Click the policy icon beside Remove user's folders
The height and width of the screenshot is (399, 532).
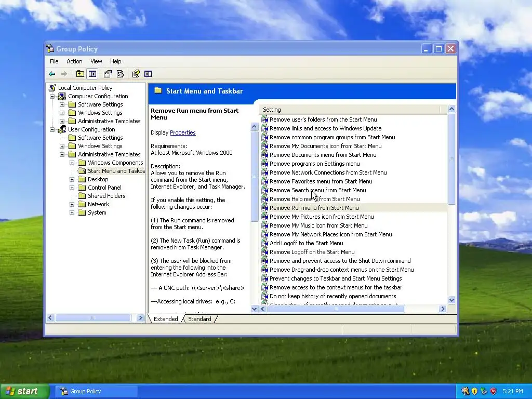(264, 119)
